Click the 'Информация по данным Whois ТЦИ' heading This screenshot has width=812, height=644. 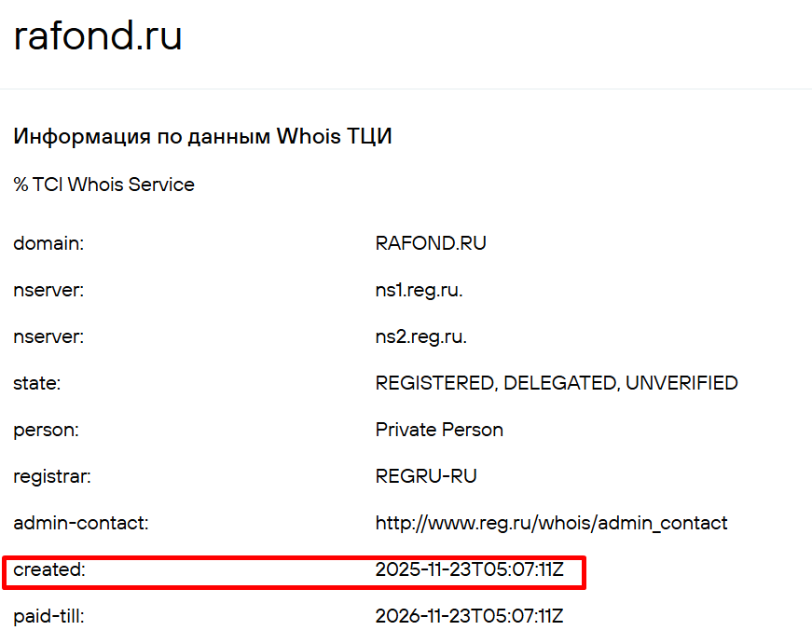pyautogui.click(x=202, y=137)
